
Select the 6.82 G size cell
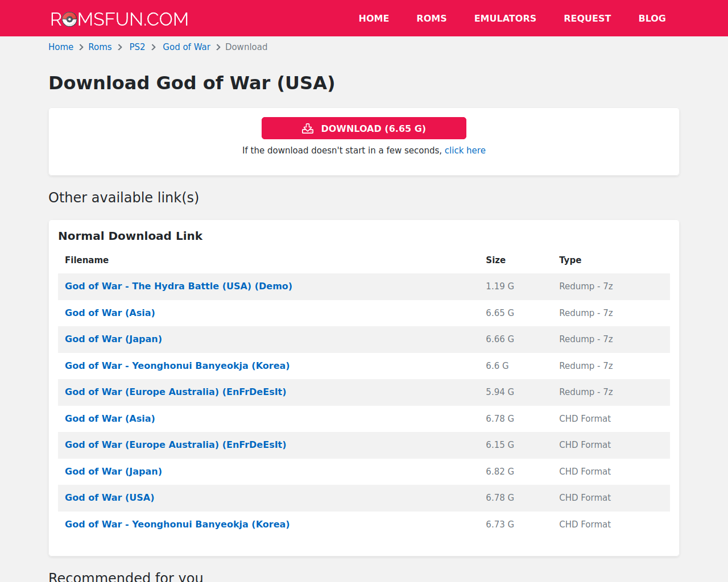pyautogui.click(x=500, y=472)
